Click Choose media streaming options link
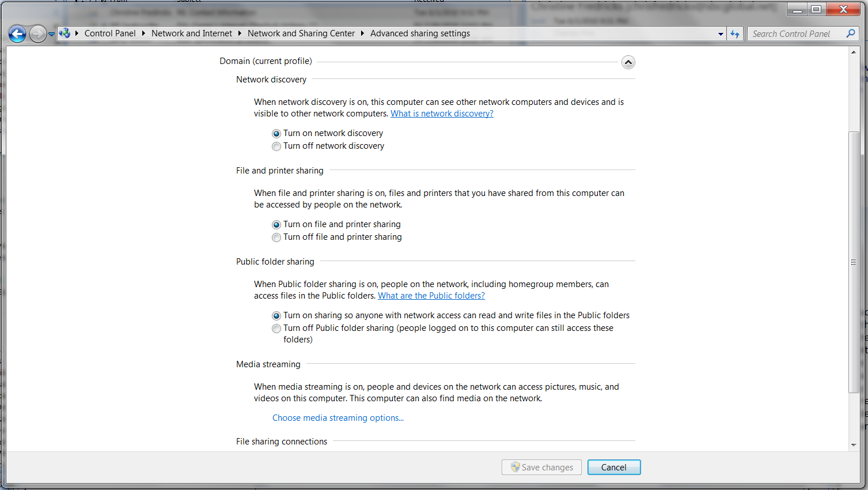This screenshot has width=868, height=490. point(338,418)
